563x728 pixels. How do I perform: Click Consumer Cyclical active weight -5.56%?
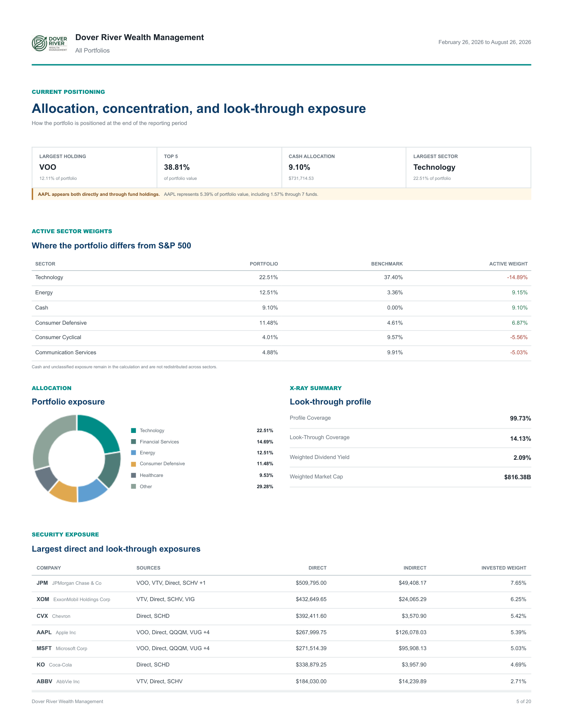pyautogui.click(x=519, y=338)
